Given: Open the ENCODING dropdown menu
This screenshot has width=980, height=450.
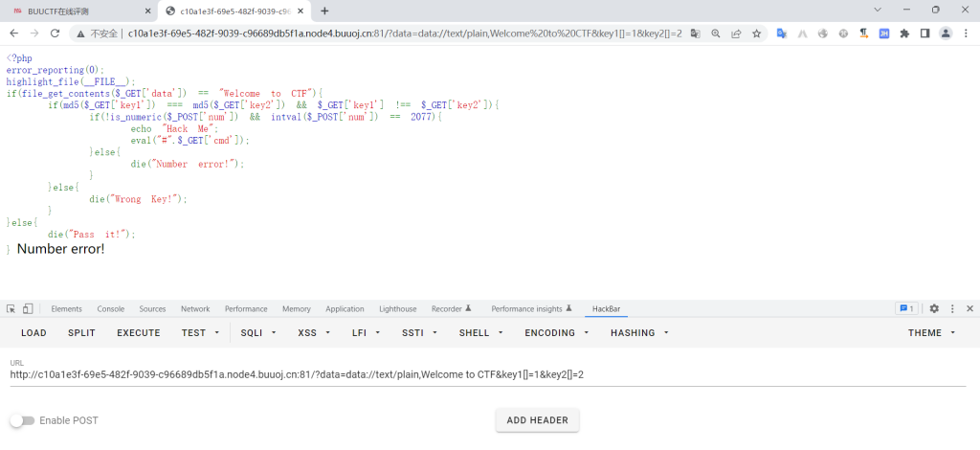Looking at the screenshot, I should (555, 333).
